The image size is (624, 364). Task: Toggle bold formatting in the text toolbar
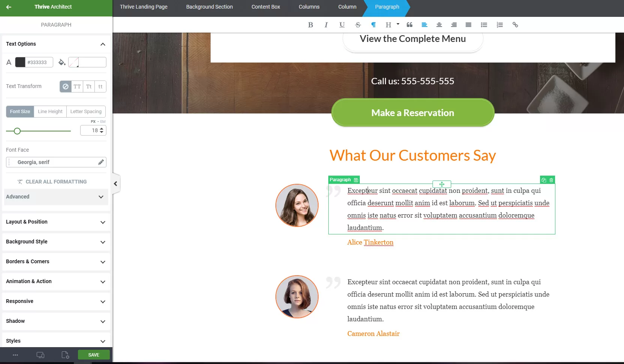pyautogui.click(x=310, y=25)
